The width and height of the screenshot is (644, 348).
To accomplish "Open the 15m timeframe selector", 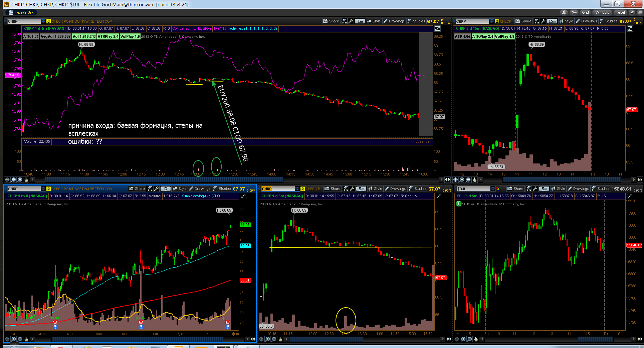I will [x=552, y=21].
